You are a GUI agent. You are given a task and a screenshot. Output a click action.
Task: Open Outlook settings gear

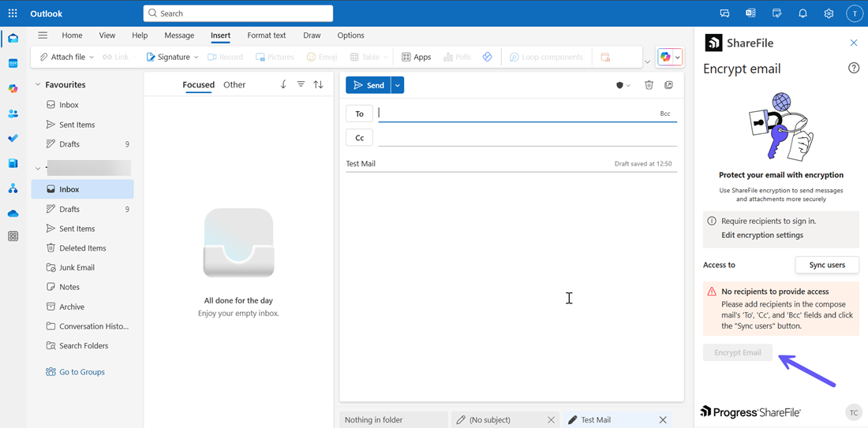coord(829,13)
